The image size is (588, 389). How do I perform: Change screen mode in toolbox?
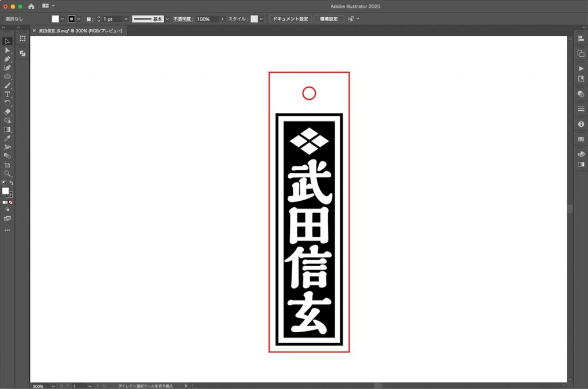pos(7,218)
